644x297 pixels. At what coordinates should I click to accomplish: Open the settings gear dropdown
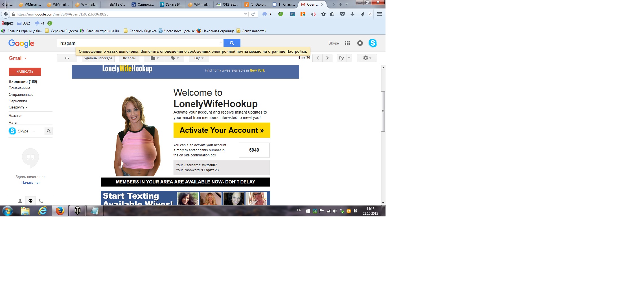pyautogui.click(x=367, y=58)
